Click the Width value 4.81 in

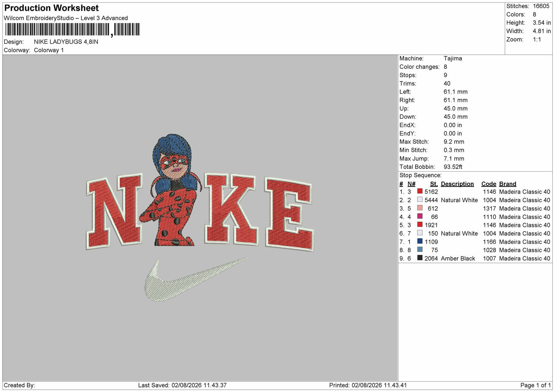542,31
